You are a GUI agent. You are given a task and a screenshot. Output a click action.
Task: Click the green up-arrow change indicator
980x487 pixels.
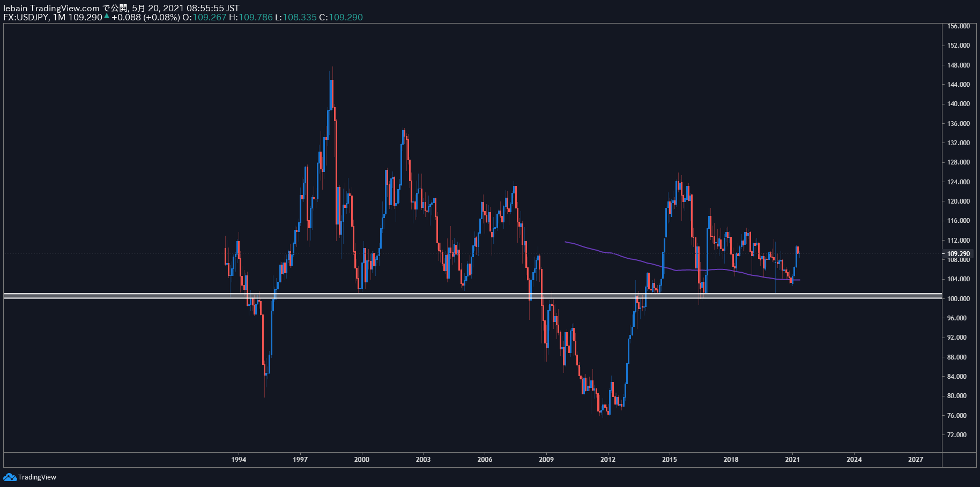[x=107, y=16]
